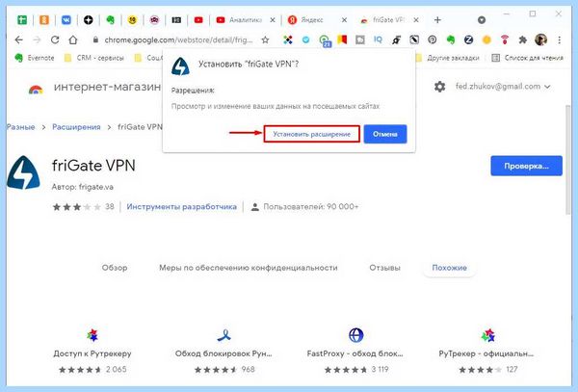The image size is (578, 392).
Task: Open the Другие закладки folder
Action: pos(448,58)
